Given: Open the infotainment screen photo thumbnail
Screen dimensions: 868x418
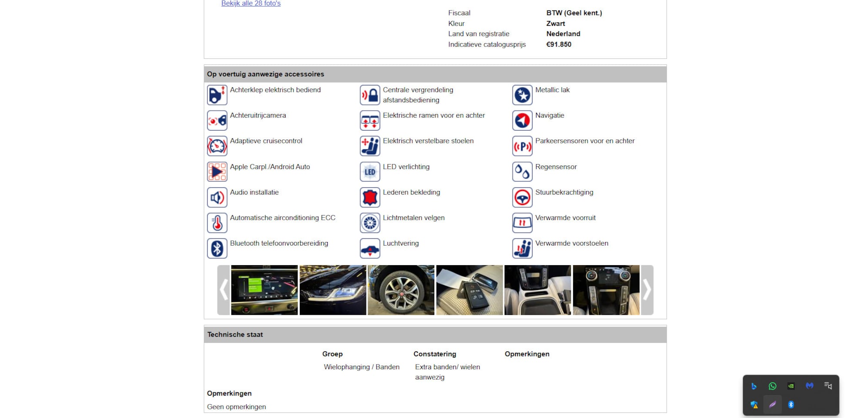Looking at the screenshot, I should coord(265,290).
